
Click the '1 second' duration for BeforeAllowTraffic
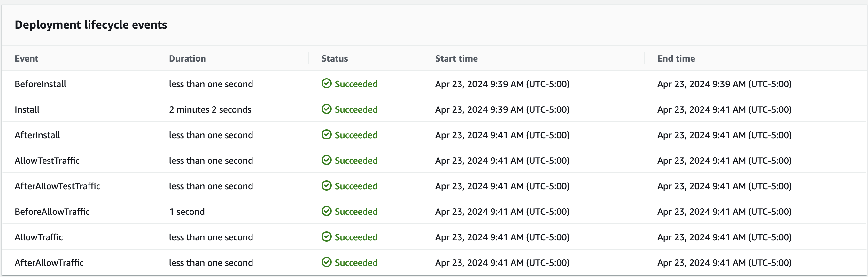187,212
